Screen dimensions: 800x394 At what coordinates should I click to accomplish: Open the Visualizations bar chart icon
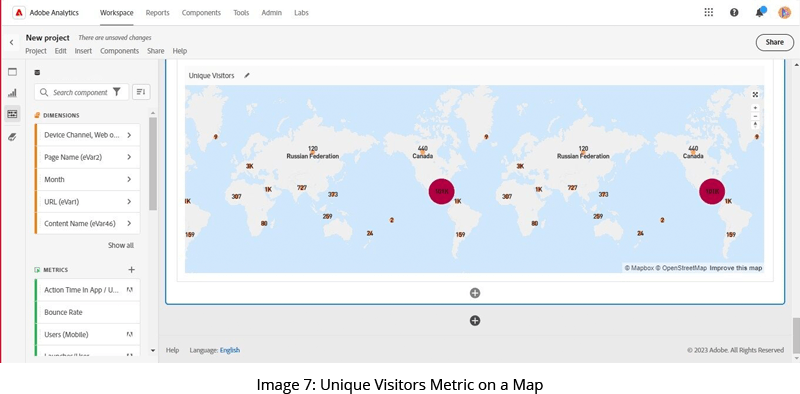tap(12, 93)
